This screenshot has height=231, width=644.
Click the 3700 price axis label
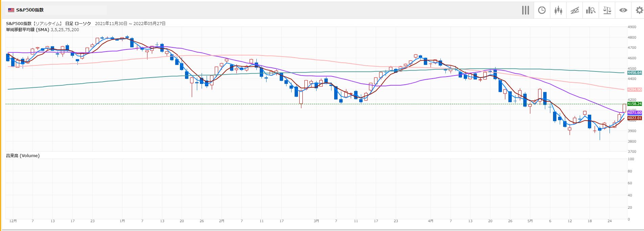coord(632,152)
